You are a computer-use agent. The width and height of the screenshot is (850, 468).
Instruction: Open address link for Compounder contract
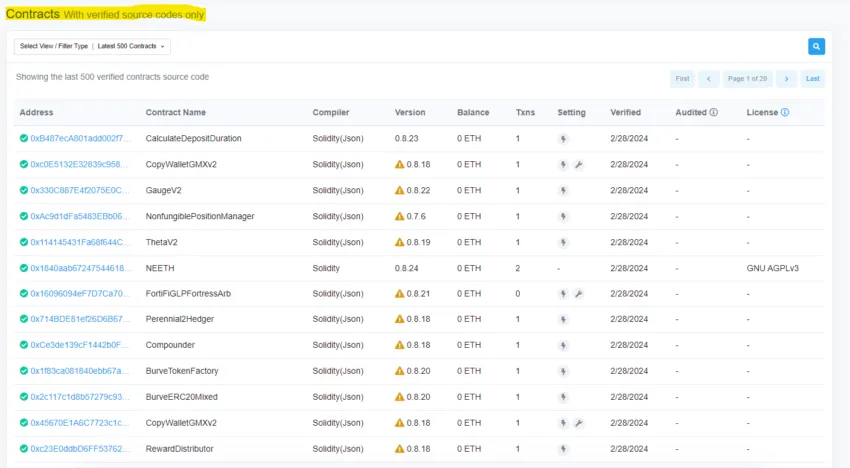click(x=80, y=346)
